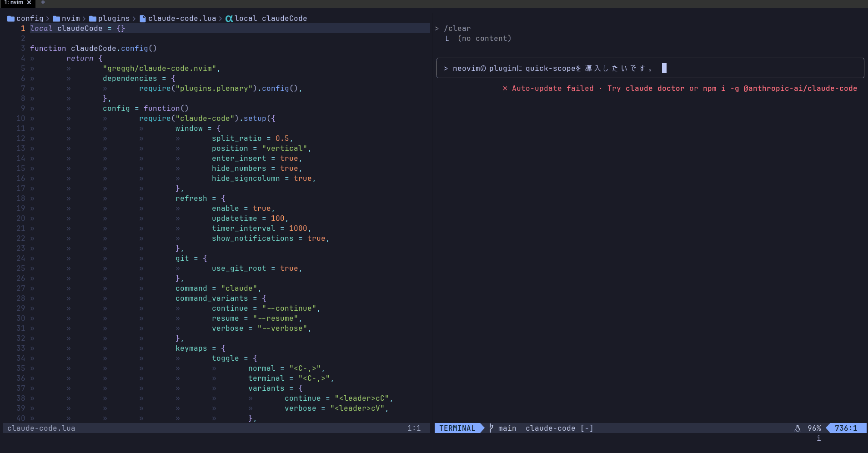This screenshot has height=453, width=868.
Task: Click 'claude-code [-]' buffer name in statusline
Action: [560, 428]
